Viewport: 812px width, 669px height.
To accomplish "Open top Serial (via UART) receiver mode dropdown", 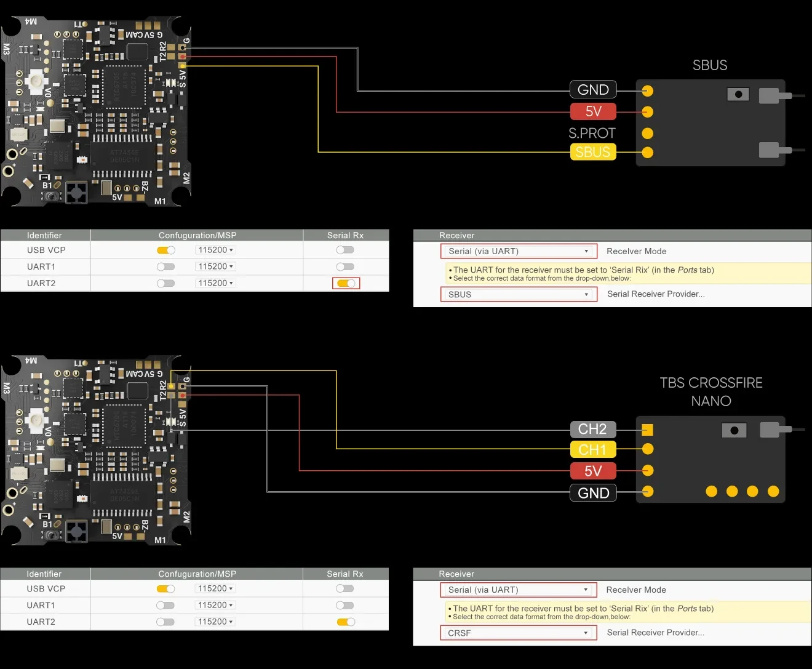I will coord(519,251).
